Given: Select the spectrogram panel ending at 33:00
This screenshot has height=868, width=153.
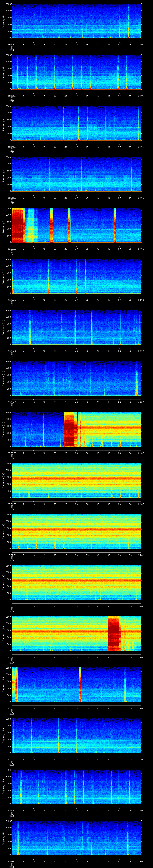Looking at the screenshot, I should click(x=76, y=531).
